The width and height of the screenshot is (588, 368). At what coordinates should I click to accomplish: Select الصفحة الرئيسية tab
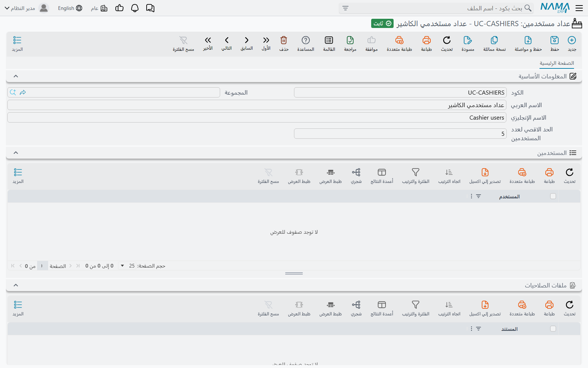pyautogui.click(x=557, y=63)
